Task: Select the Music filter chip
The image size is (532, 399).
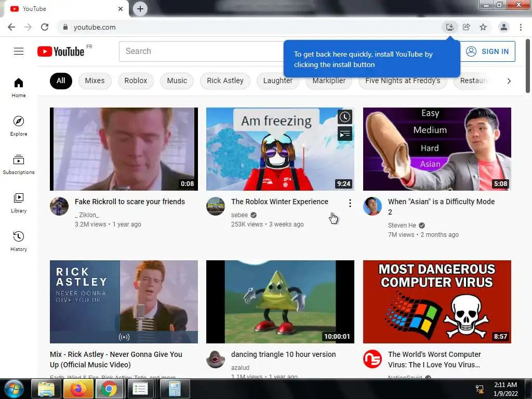Action: tap(177, 81)
